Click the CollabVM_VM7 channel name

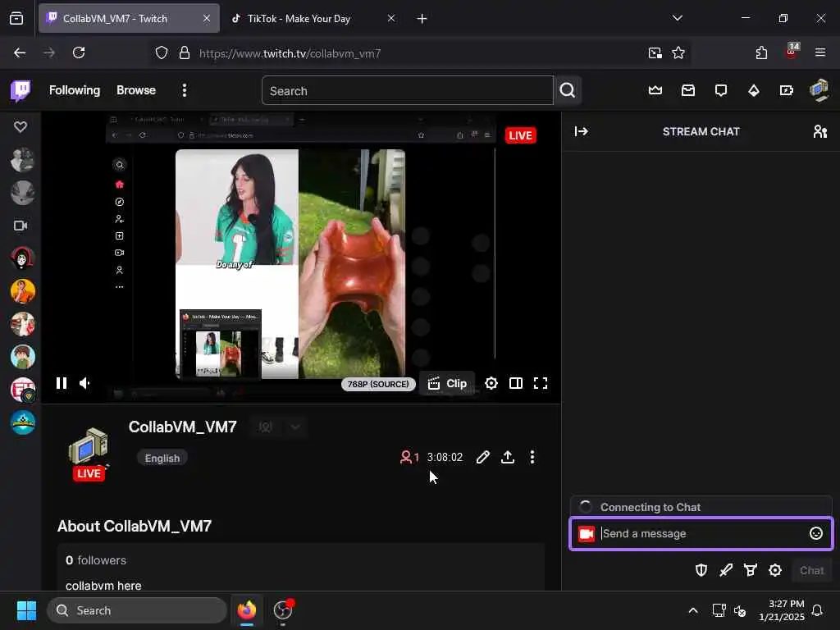(x=183, y=427)
